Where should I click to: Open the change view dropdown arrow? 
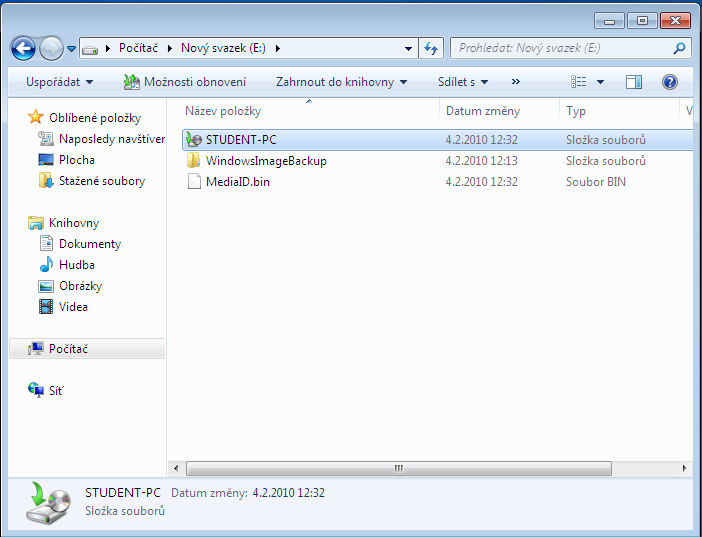[x=600, y=82]
